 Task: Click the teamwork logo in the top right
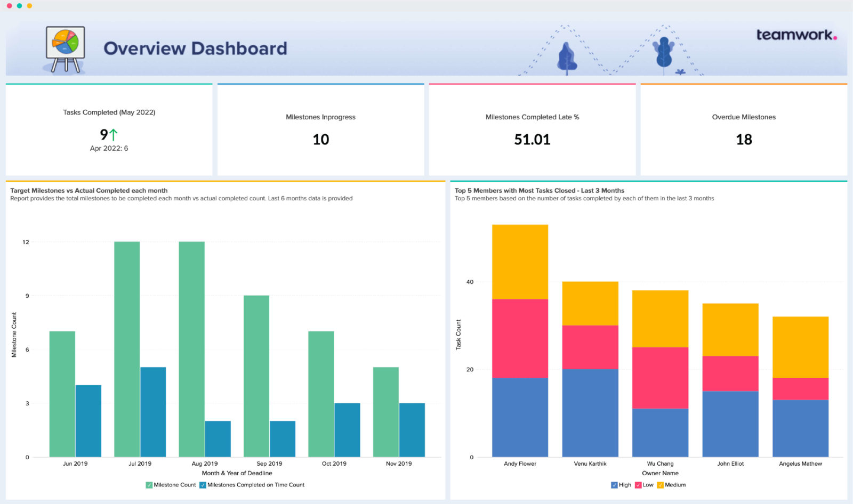click(795, 35)
